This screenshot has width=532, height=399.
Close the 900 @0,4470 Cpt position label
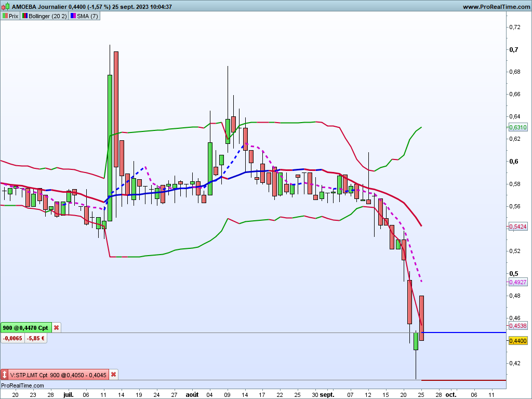[x=56, y=328]
